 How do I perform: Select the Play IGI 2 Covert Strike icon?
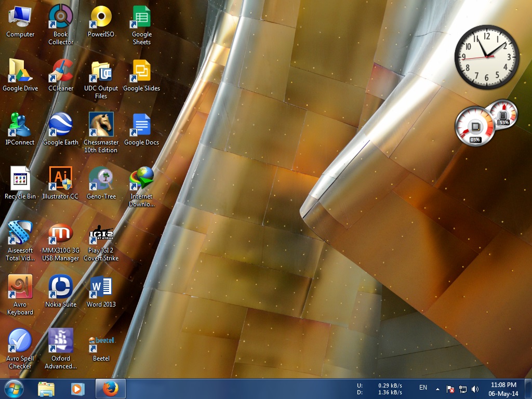[x=101, y=243]
